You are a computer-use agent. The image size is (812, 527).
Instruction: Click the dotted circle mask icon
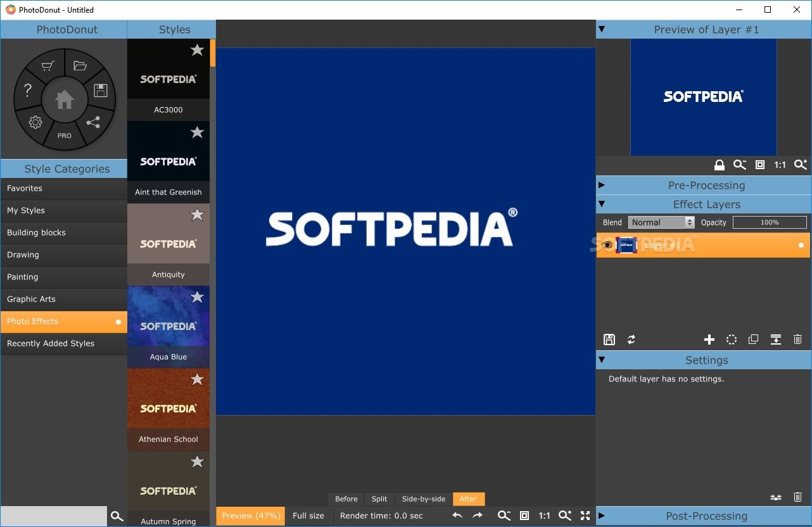click(x=732, y=340)
